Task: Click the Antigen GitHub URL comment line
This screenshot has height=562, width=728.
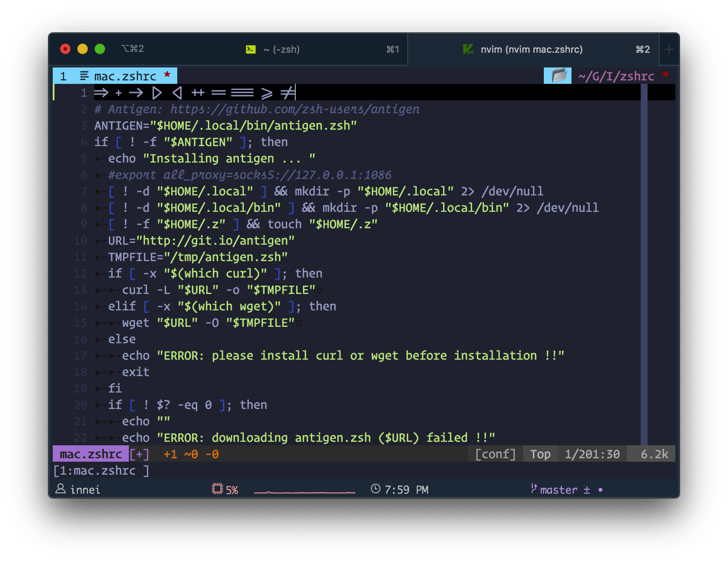Action: (257, 109)
